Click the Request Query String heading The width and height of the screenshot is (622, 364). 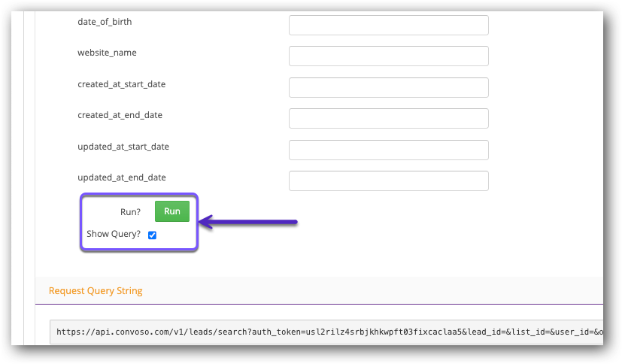click(x=96, y=290)
